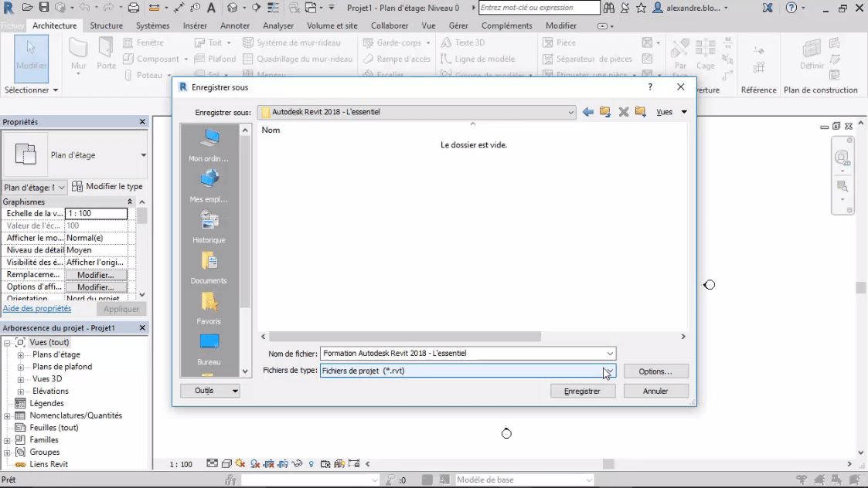This screenshot has width=868, height=488.
Task: Open the Sélectionner panel dropdown
Action: click(x=32, y=90)
